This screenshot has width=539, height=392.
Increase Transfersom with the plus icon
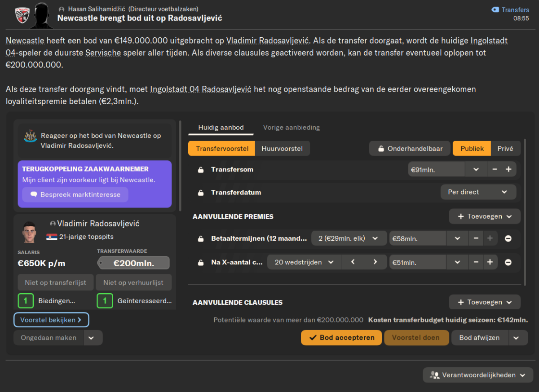click(508, 169)
